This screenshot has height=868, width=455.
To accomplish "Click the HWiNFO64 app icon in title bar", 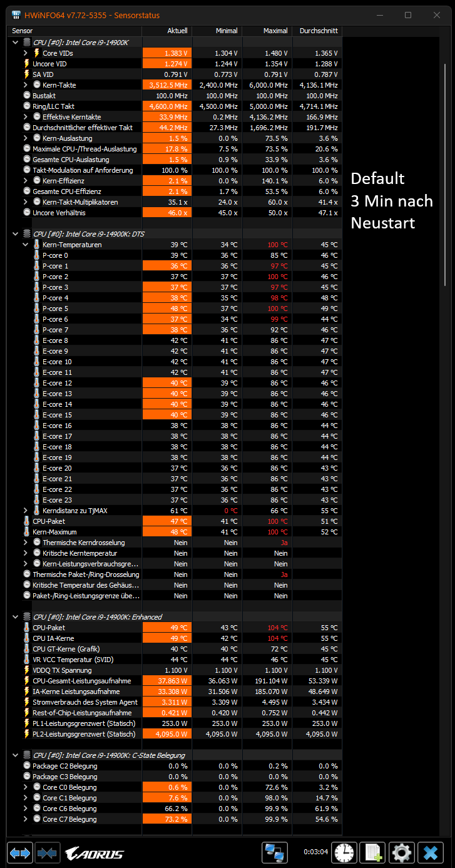I will click(16, 15).
